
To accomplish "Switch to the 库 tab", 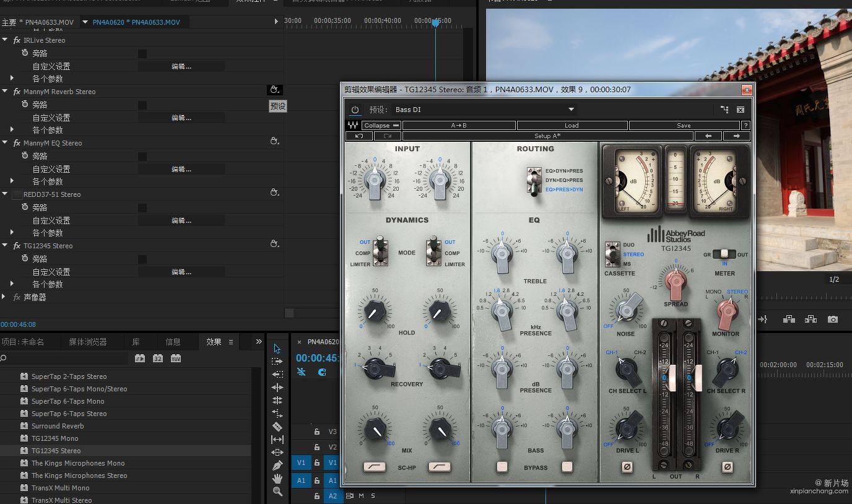I will coord(136,342).
